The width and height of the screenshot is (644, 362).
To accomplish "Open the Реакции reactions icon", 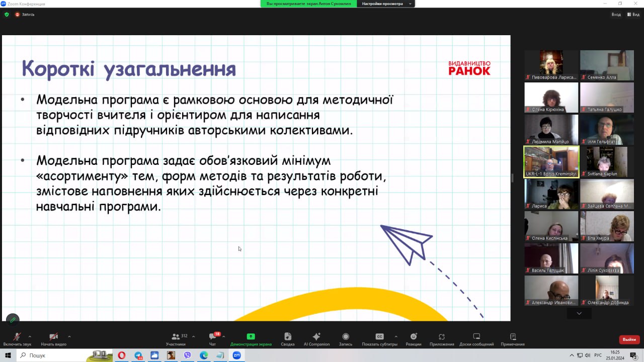I will tap(413, 337).
